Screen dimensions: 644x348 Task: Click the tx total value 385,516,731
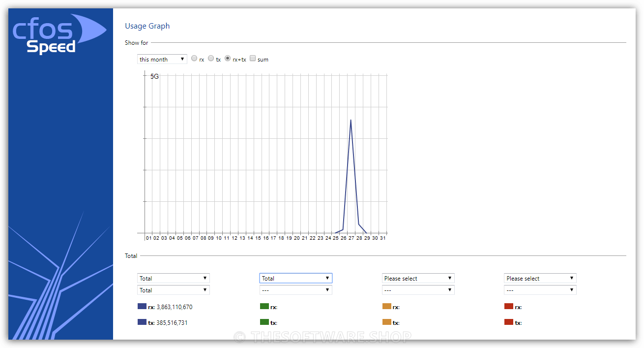[172, 322]
